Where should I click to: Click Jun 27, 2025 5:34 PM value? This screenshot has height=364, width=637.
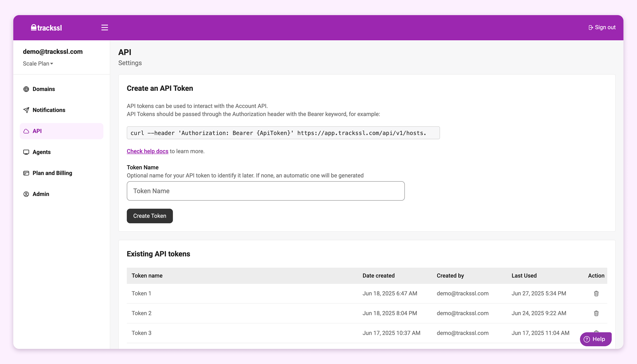click(539, 293)
